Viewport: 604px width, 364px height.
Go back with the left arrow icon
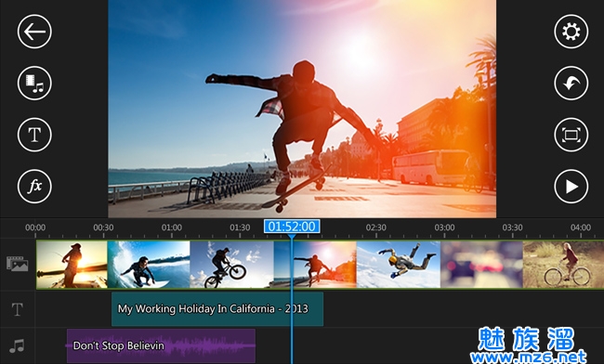click(34, 32)
